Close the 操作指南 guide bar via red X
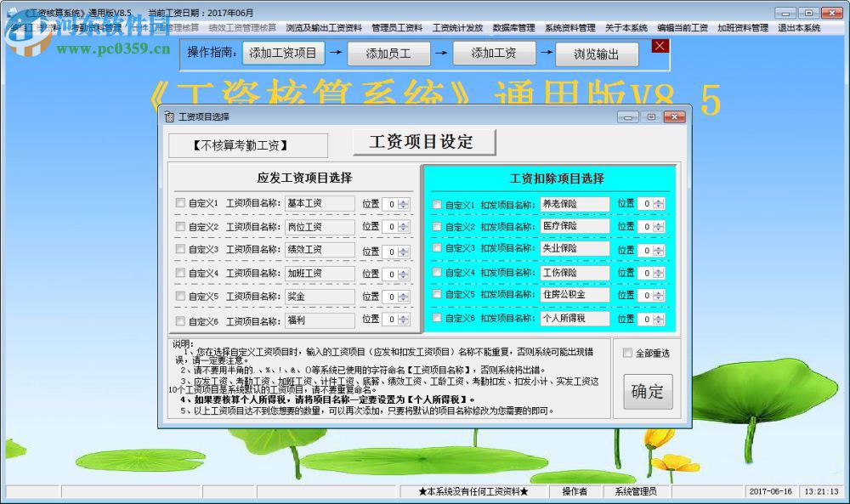Image resolution: width=850 pixels, height=504 pixels. click(660, 46)
